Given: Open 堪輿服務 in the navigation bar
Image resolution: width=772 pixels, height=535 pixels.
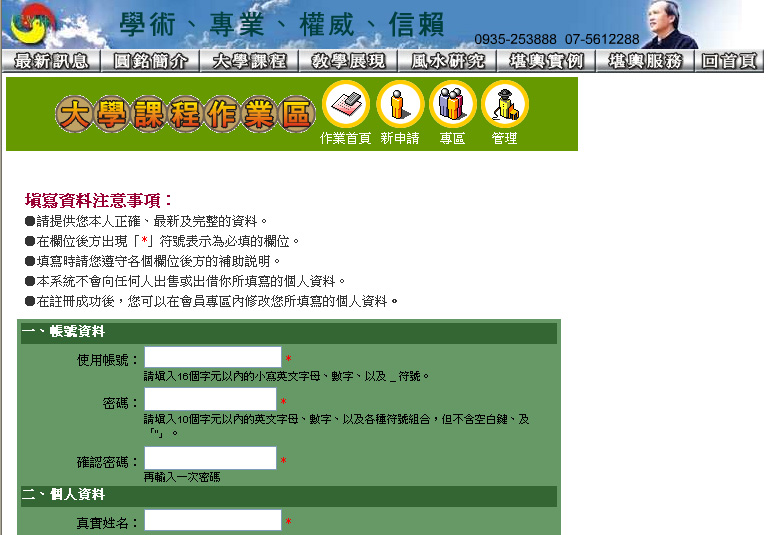Looking at the screenshot, I should tap(645, 61).
